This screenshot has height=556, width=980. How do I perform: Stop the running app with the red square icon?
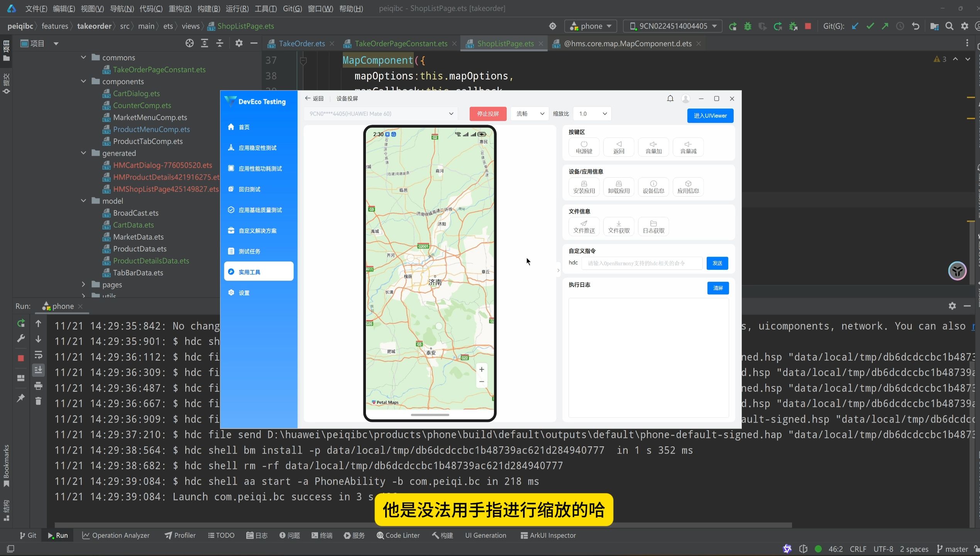808,26
